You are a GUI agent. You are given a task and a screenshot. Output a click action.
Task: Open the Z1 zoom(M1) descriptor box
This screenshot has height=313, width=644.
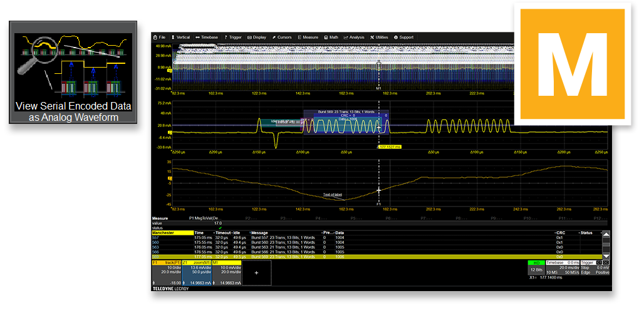tap(196, 273)
